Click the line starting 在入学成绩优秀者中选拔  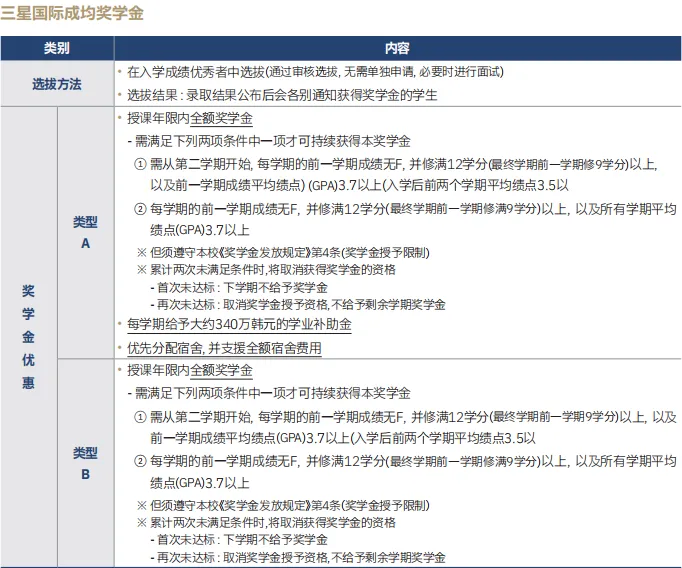pyautogui.click(x=315, y=72)
